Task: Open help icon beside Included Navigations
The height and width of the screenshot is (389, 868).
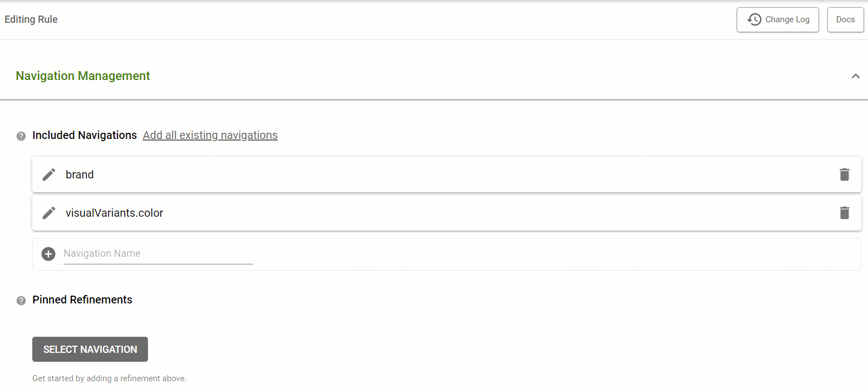Action: pyautogui.click(x=21, y=136)
